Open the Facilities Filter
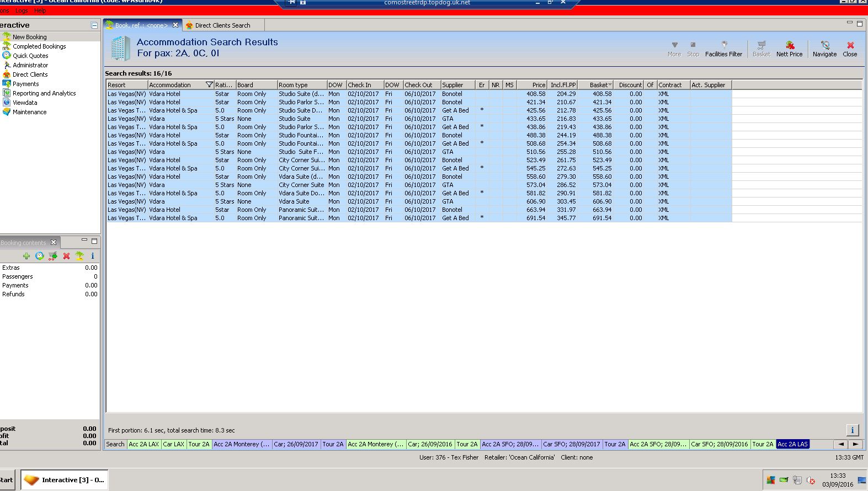This screenshot has height=491, width=868. 723,49
